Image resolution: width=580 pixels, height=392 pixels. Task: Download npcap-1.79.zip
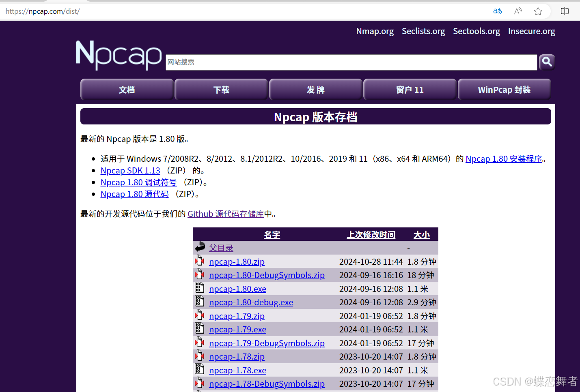click(x=237, y=316)
